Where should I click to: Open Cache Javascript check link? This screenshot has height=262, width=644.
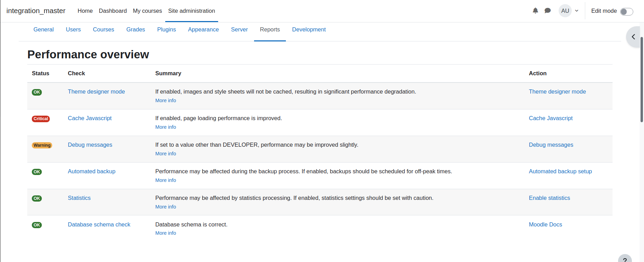click(90, 118)
